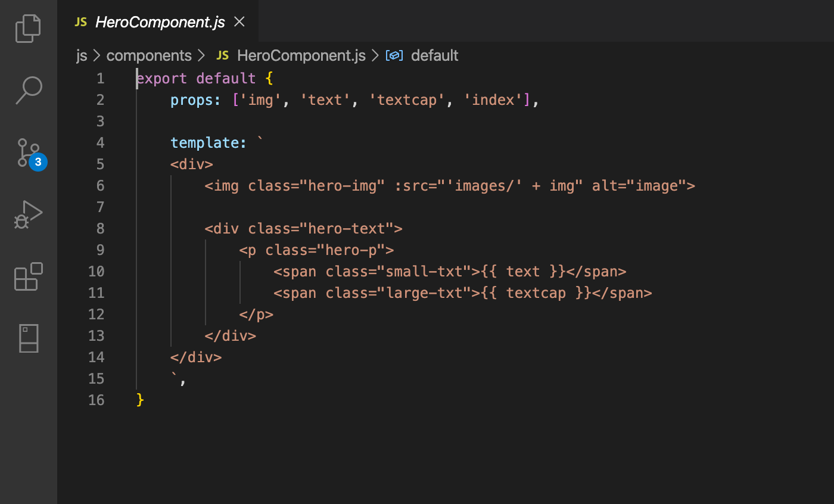The height and width of the screenshot is (504, 834).
Task: Open the Run and Debug panel
Action: coord(28,214)
